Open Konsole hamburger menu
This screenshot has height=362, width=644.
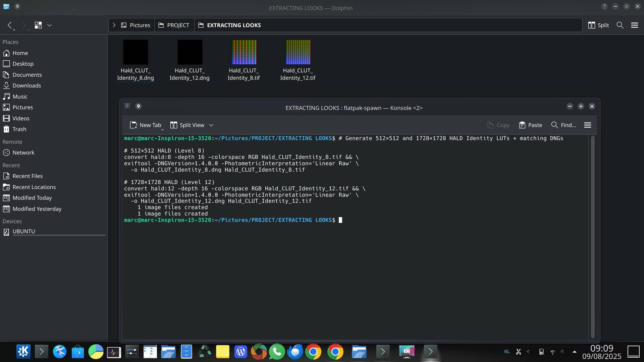point(587,125)
